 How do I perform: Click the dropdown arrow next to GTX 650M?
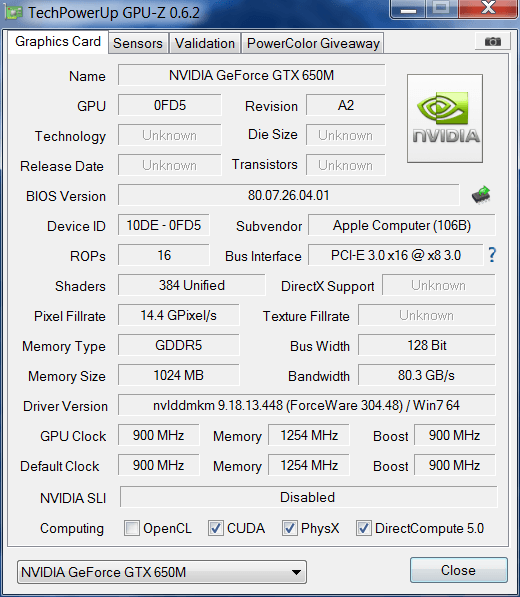pos(296,572)
